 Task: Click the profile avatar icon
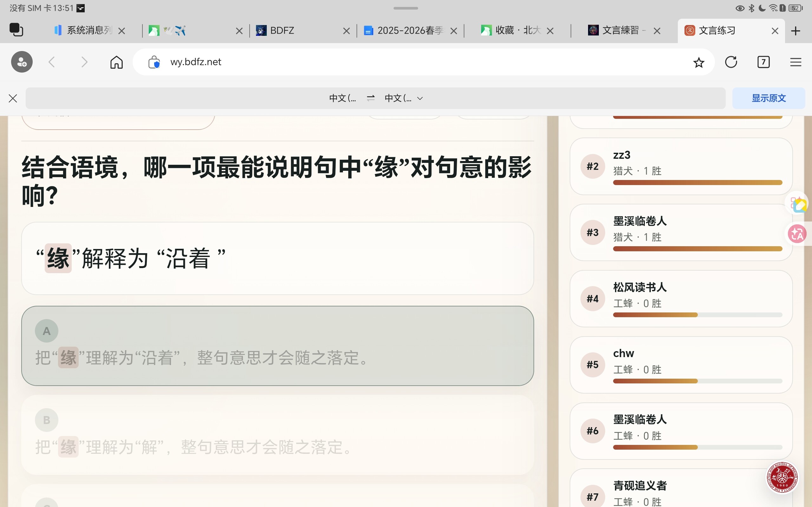click(x=22, y=62)
